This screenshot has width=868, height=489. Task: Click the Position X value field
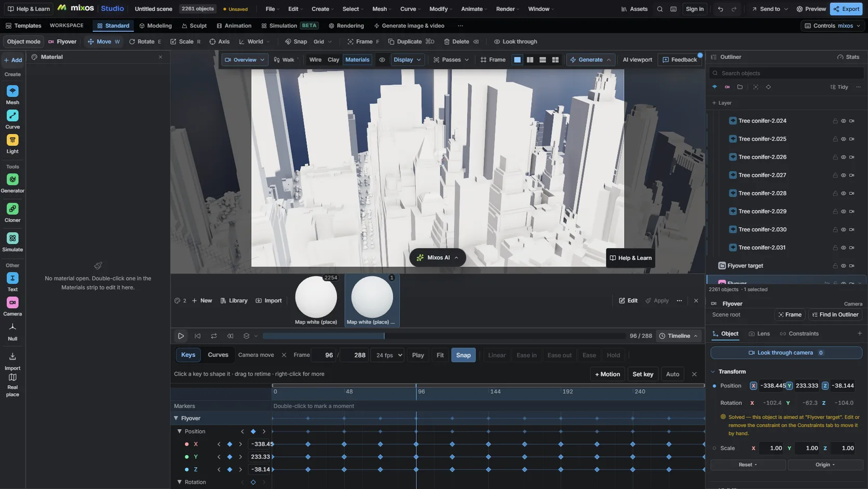click(x=772, y=386)
